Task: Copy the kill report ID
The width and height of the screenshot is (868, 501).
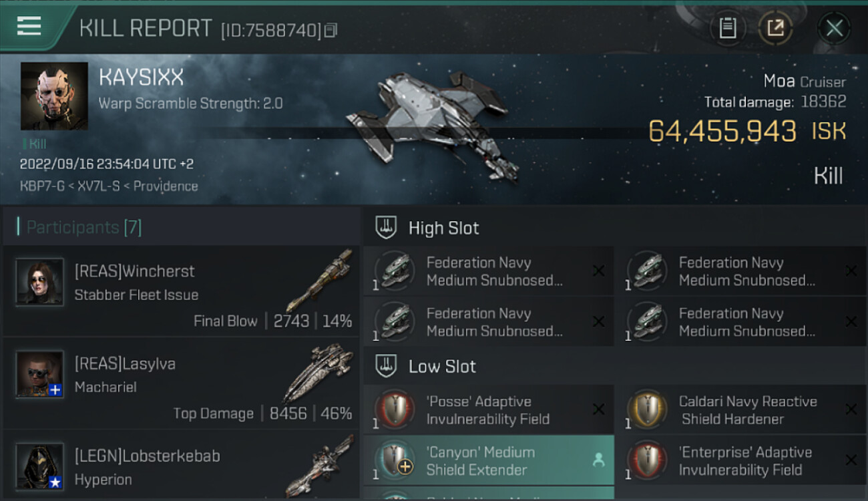Action: point(331,30)
